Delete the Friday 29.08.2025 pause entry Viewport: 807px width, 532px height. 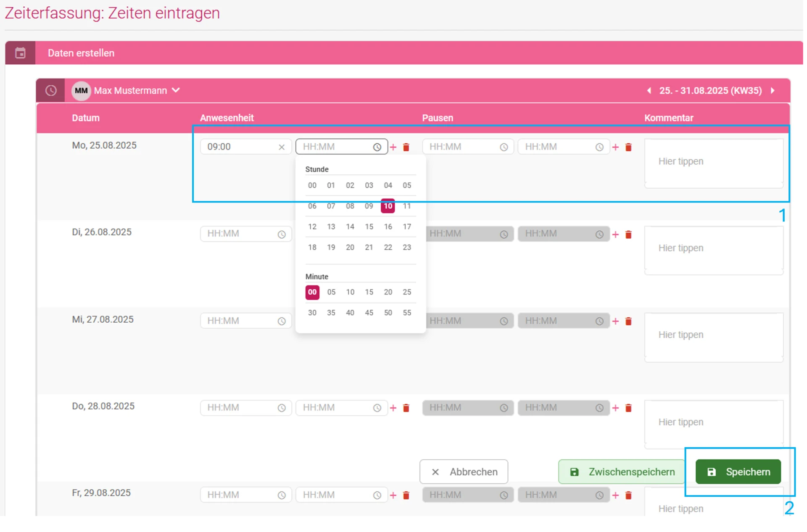(628, 495)
